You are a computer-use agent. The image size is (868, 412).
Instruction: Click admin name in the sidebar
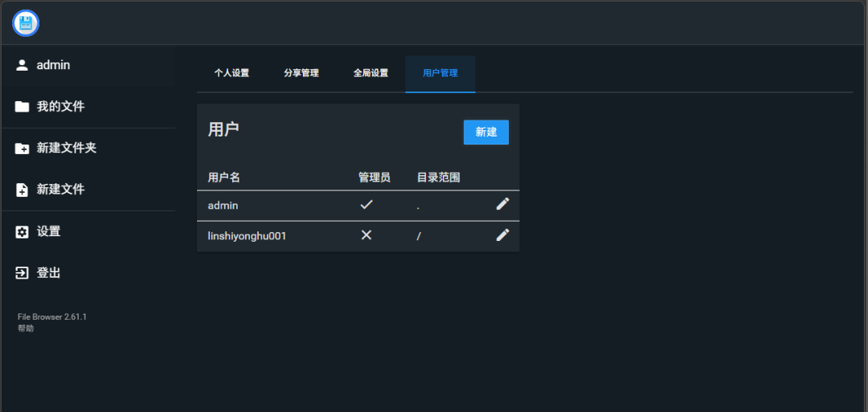click(x=53, y=65)
